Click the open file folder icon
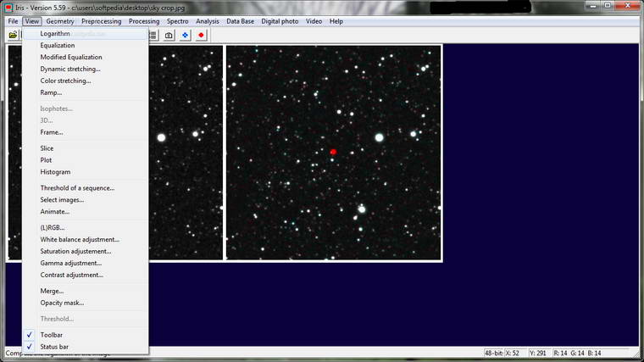 click(14, 36)
